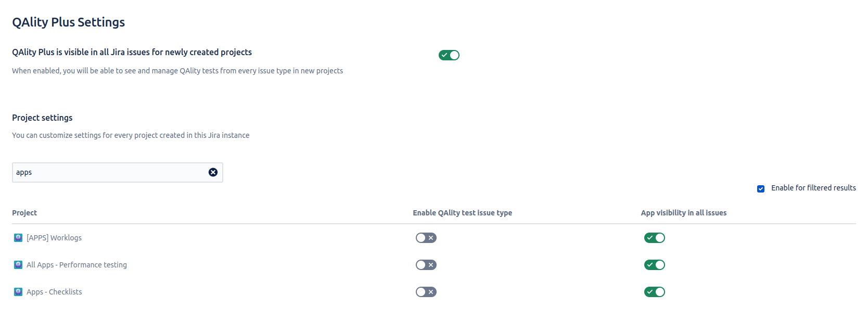Clear the 'apps' search field with X icon
Image resolution: width=868 pixels, height=333 pixels.
[213, 172]
